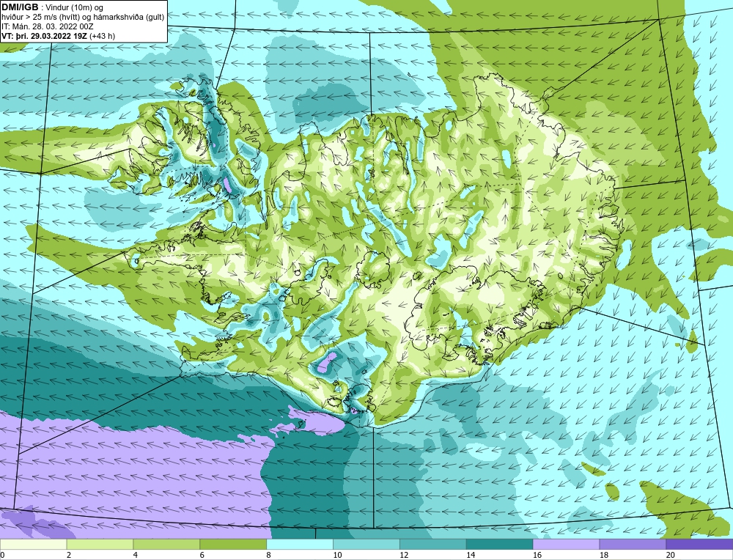Click the 6–8 m/s olive green legend swatch
This screenshot has height=560, width=733.
tap(233, 545)
